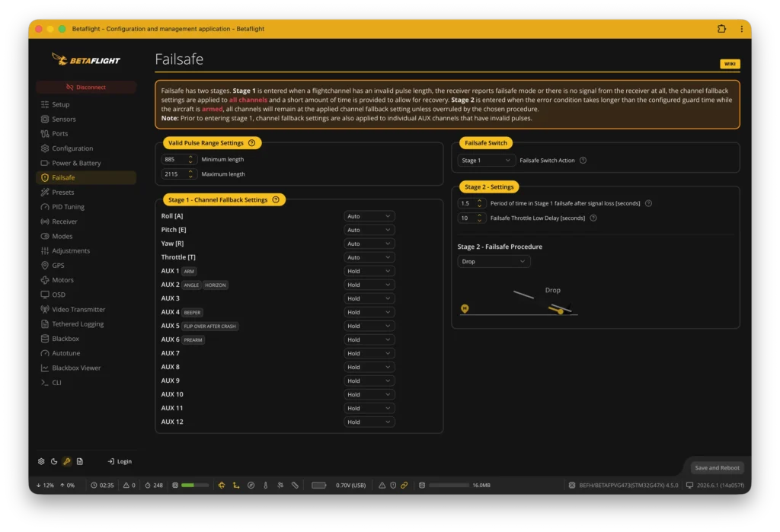Open AUX 12 fallback dropdown
The image size is (780, 532).
369,422
